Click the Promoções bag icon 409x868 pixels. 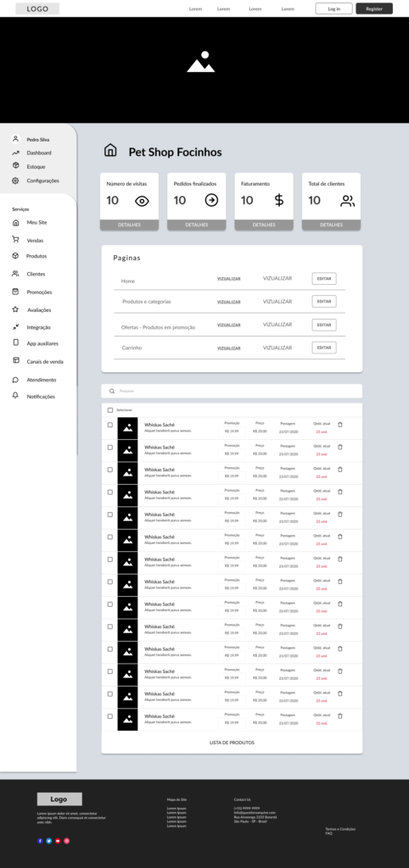click(x=15, y=292)
